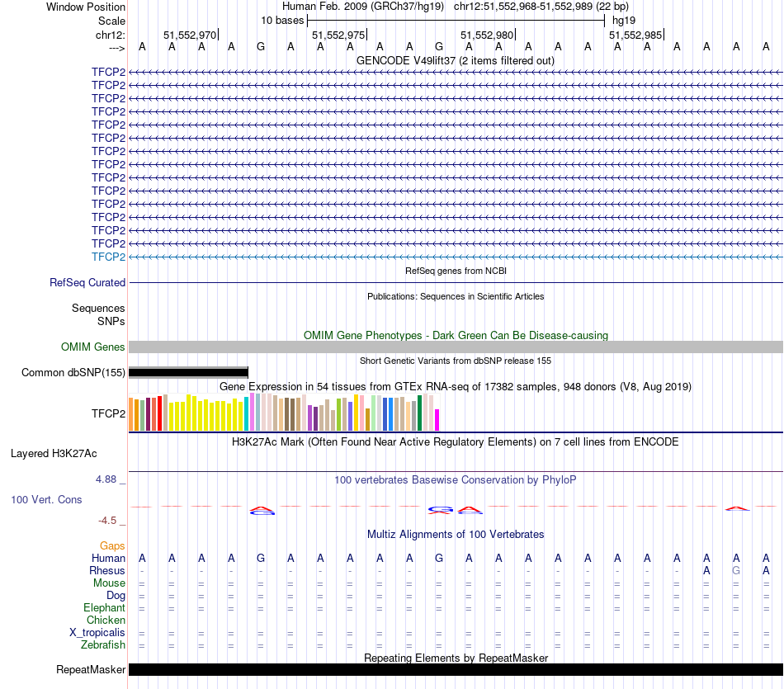784x689 pixels.
Task: Click the black RepeatMasker element bar
Action: coord(456,669)
